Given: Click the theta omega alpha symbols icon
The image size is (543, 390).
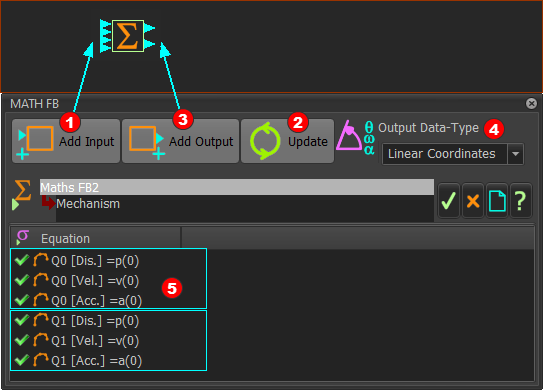Looking at the screenshot, I should tap(369, 138).
